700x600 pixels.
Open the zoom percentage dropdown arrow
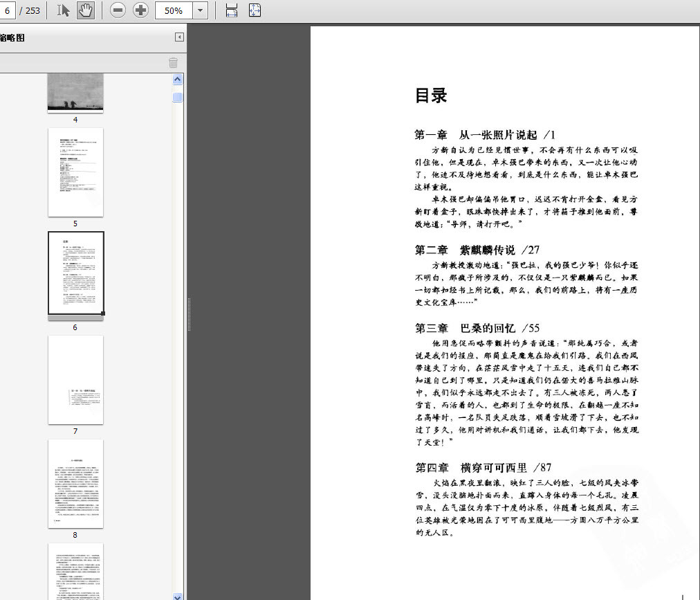201,10
